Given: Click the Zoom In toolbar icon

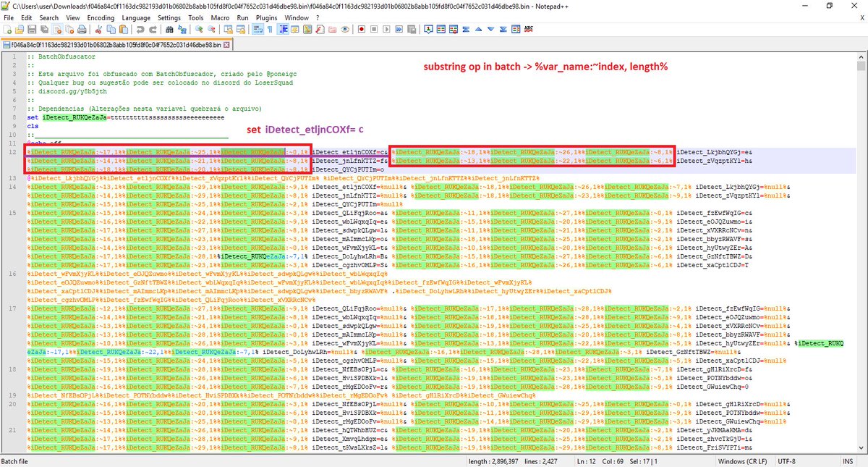Looking at the screenshot, I should [x=199, y=30].
